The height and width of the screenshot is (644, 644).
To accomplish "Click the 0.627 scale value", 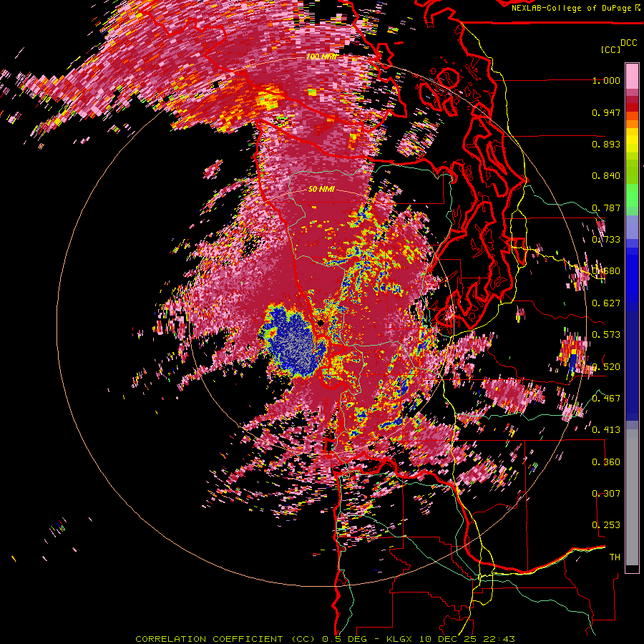I will point(606,303).
